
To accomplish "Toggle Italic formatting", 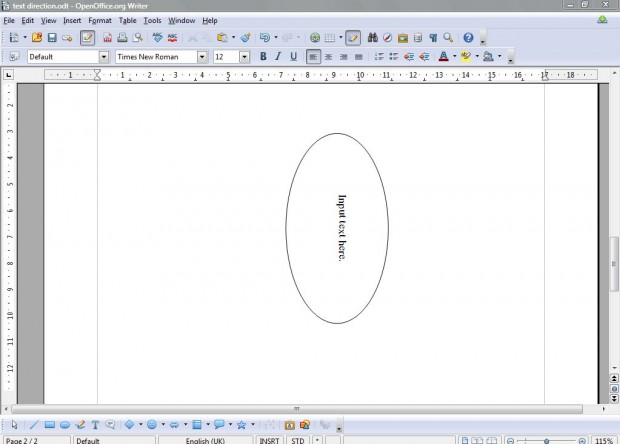I will click(278, 57).
